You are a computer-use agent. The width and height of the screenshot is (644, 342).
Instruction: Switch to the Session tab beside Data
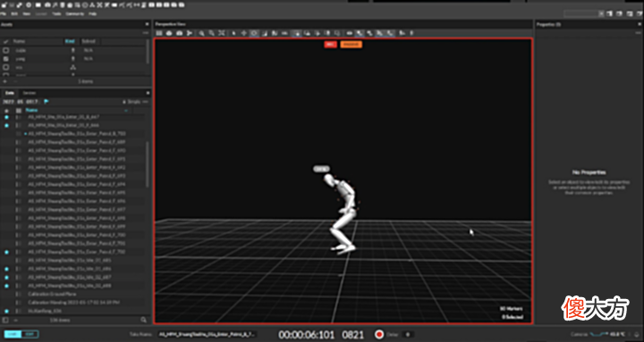29,93
